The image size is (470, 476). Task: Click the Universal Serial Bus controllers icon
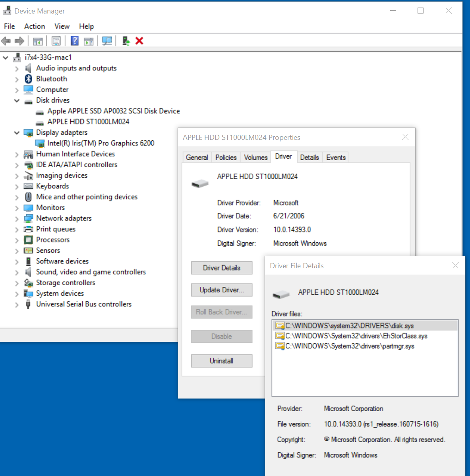pos(28,304)
